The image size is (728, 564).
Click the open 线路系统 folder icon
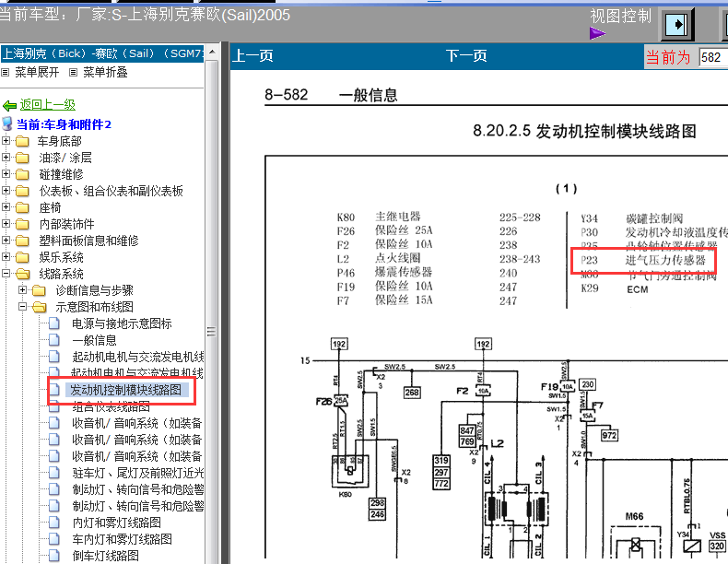point(23,274)
